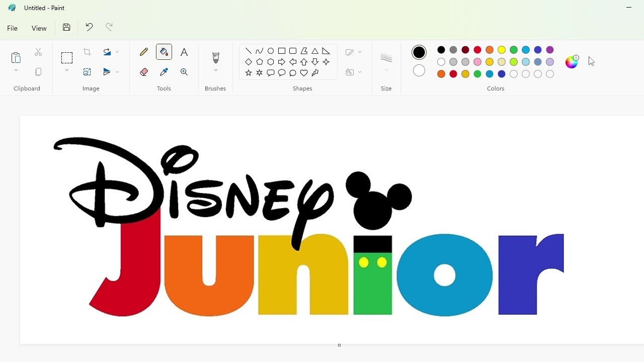This screenshot has height=362, width=644.
Task: Open the View menu
Action: pos(39,28)
